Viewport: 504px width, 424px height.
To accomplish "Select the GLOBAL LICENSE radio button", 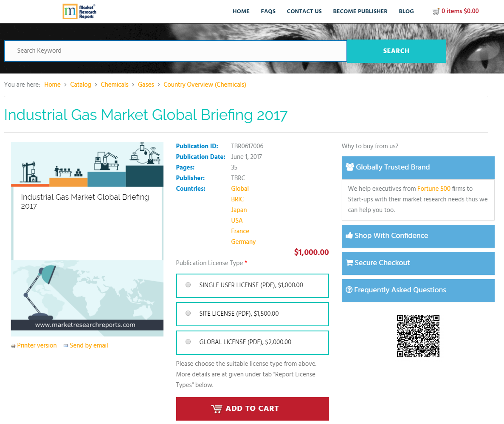I will pos(188,342).
